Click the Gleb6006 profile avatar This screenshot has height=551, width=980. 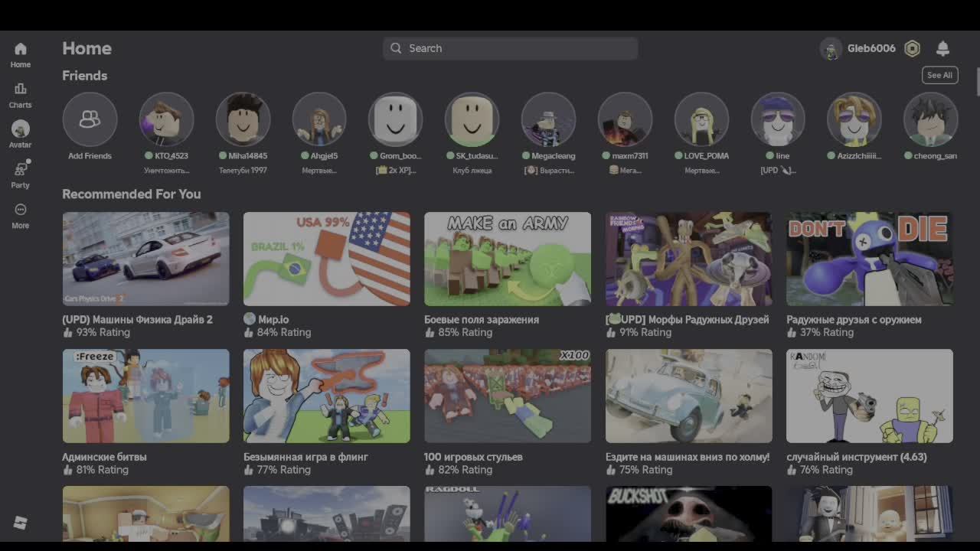[x=831, y=49]
